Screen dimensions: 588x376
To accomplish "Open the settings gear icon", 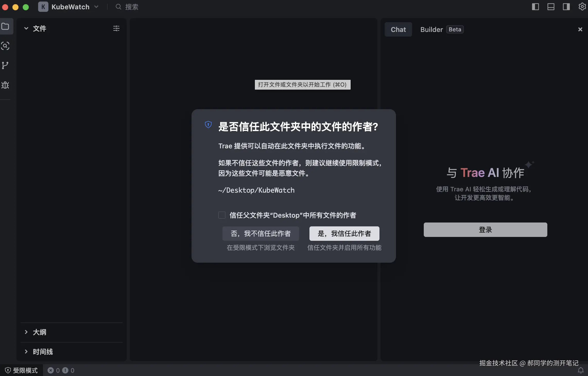I will click(582, 7).
